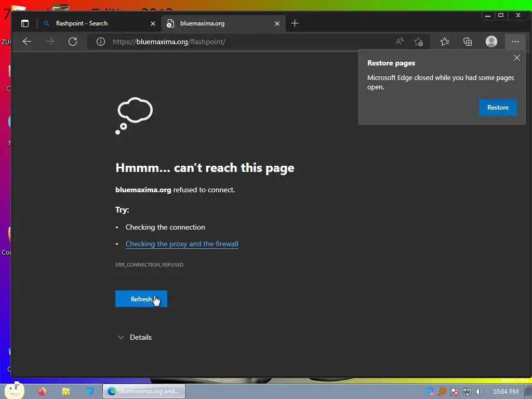This screenshot has width=532, height=399.
Task: Switch to the flashpoint - Search tab
Action: [98, 23]
